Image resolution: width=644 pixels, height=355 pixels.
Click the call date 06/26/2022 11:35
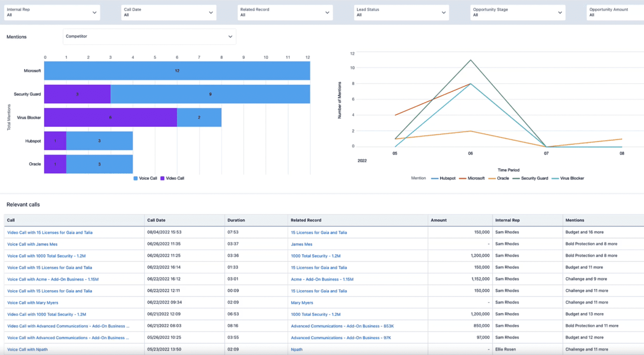tap(164, 244)
